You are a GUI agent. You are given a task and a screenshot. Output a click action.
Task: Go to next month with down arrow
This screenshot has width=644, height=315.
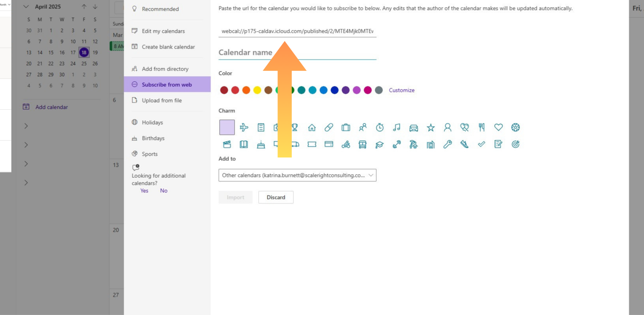click(x=95, y=7)
